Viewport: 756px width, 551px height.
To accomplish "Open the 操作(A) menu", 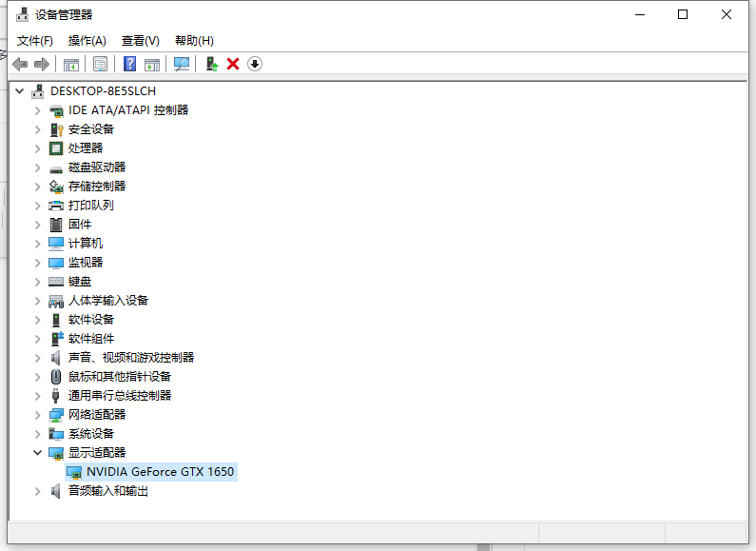I will 87,41.
